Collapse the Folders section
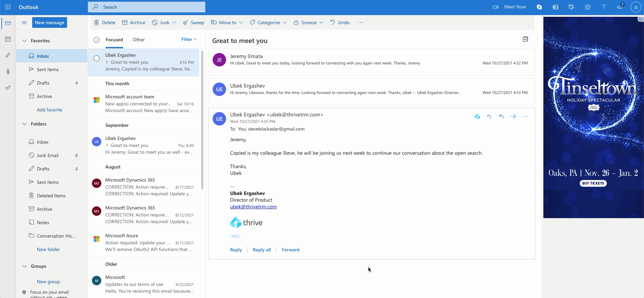The image size is (644, 298). tap(24, 124)
